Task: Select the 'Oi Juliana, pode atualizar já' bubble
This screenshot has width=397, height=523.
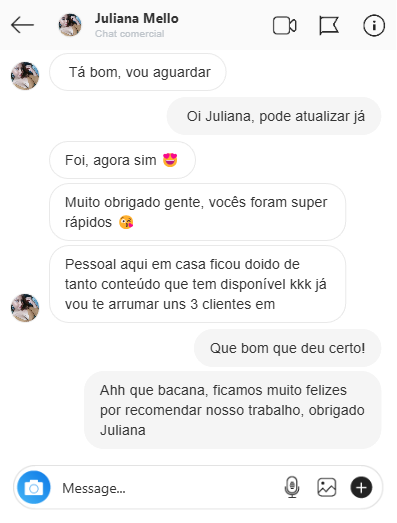Action: click(274, 116)
